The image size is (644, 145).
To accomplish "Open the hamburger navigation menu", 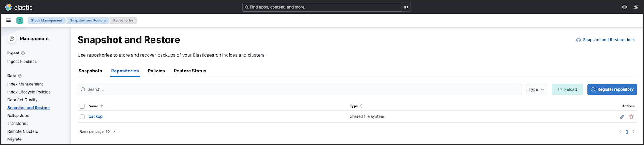I will click(9, 20).
